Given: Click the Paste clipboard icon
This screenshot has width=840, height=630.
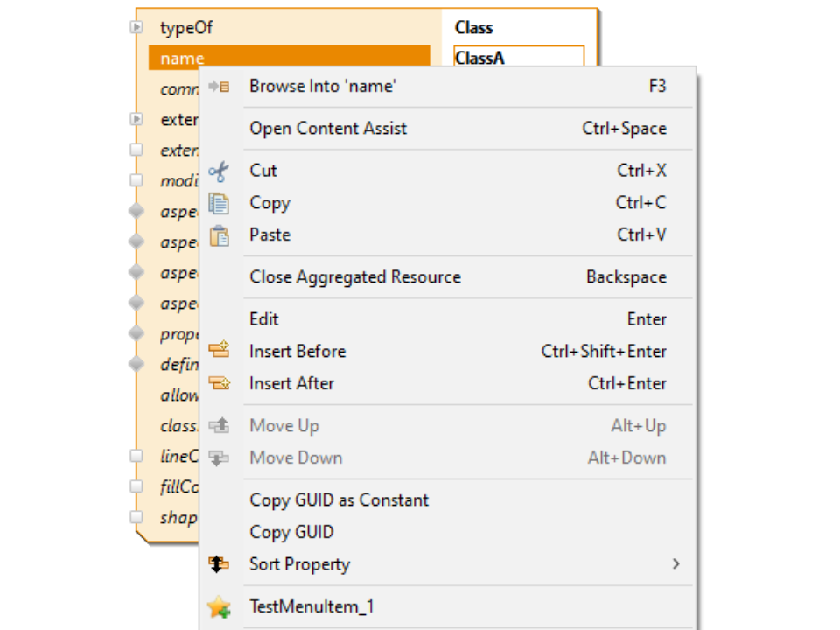Looking at the screenshot, I should pos(219,235).
